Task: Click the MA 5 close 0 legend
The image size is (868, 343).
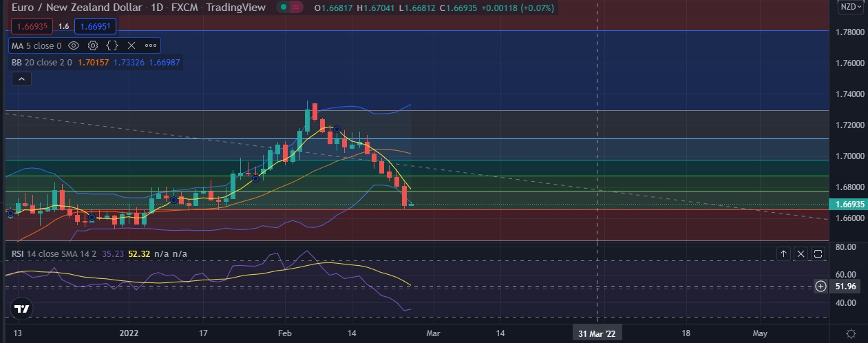Action: point(36,46)
